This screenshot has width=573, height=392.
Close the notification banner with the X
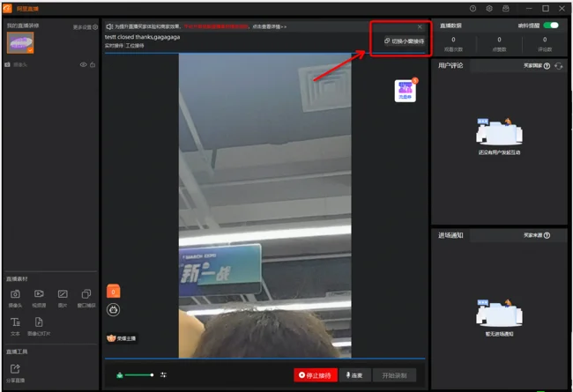[x=420, y=26]
